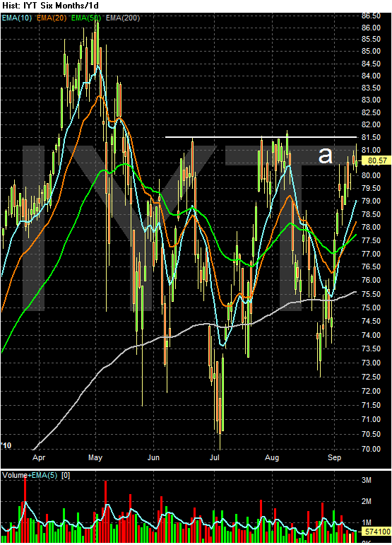
Task: Click the volume value tag 574100
Action: 376,532
